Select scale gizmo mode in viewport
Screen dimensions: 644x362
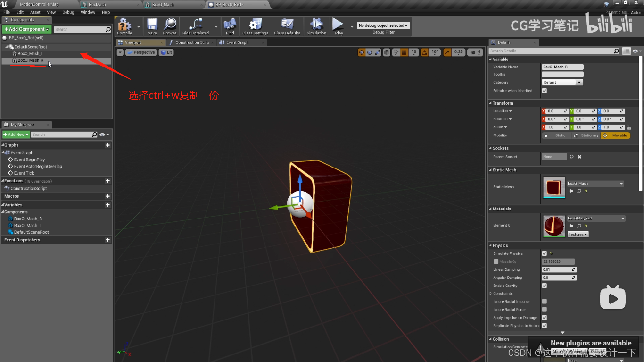[377, 52]
